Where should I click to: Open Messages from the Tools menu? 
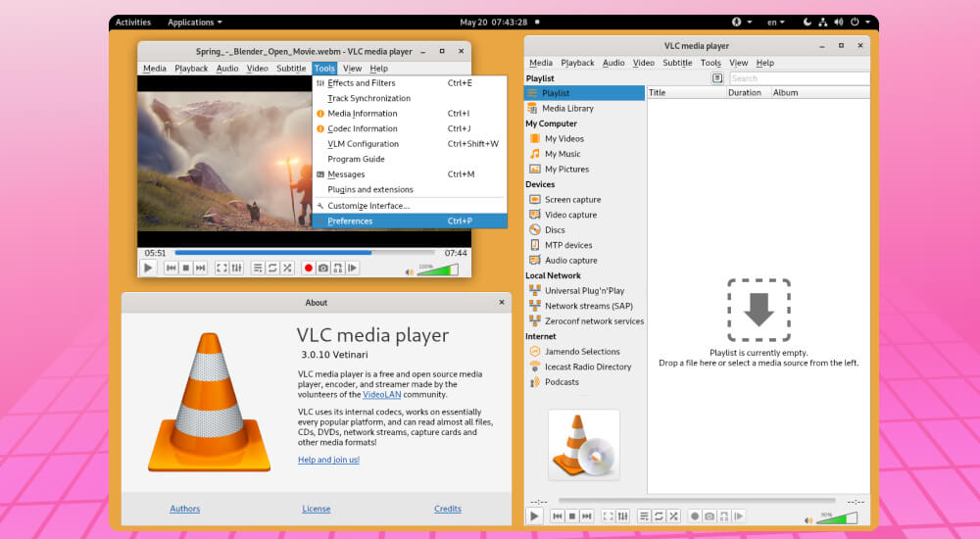(x=410, y=173)
